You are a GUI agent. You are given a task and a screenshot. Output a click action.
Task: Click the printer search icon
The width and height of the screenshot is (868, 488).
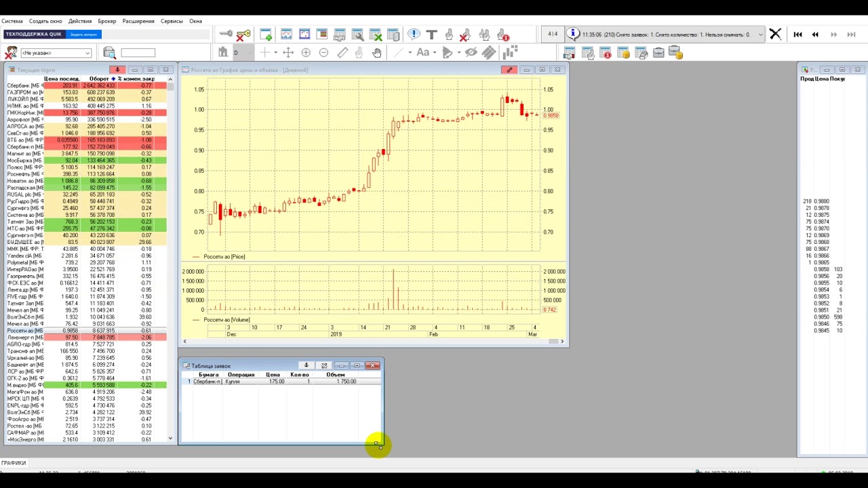pyautogui.click(x=109, y=53)
